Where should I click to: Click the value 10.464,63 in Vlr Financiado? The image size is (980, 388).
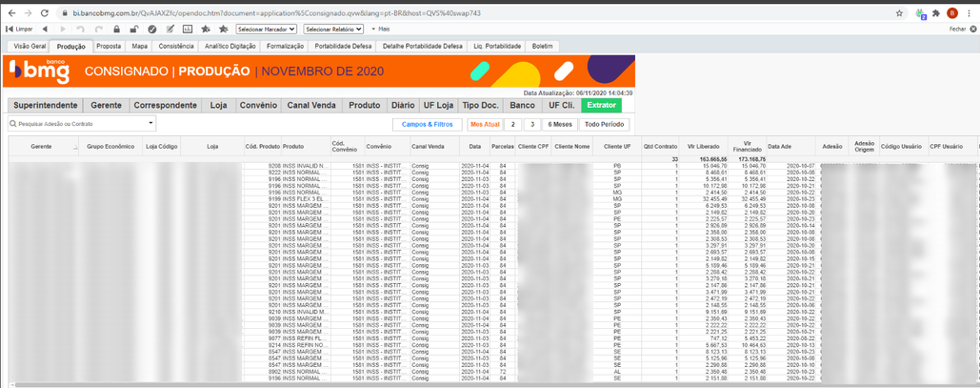pos(752,344)
